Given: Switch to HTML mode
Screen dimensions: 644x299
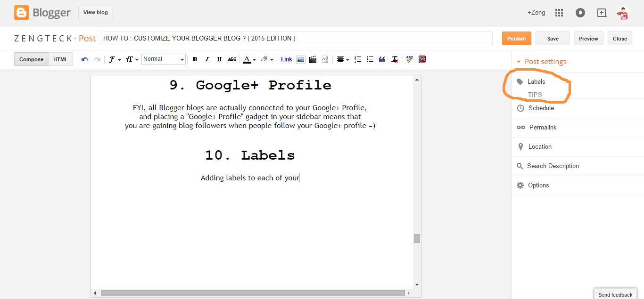Looking at the screenshot, I should point(60,59).
